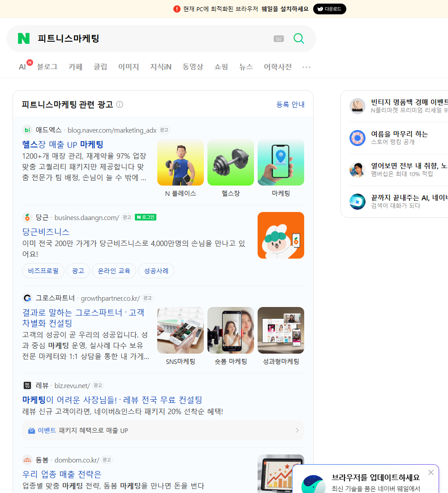
Task: Click the 숏폼 마케팅 thumbnail
Action: (x=231, y=330)
